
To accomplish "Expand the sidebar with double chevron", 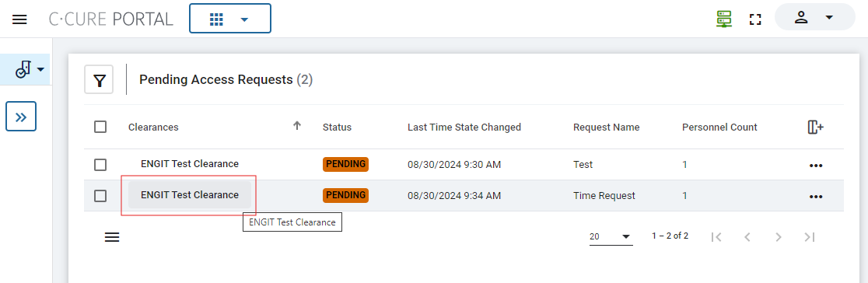I will (x=21, y=117).
